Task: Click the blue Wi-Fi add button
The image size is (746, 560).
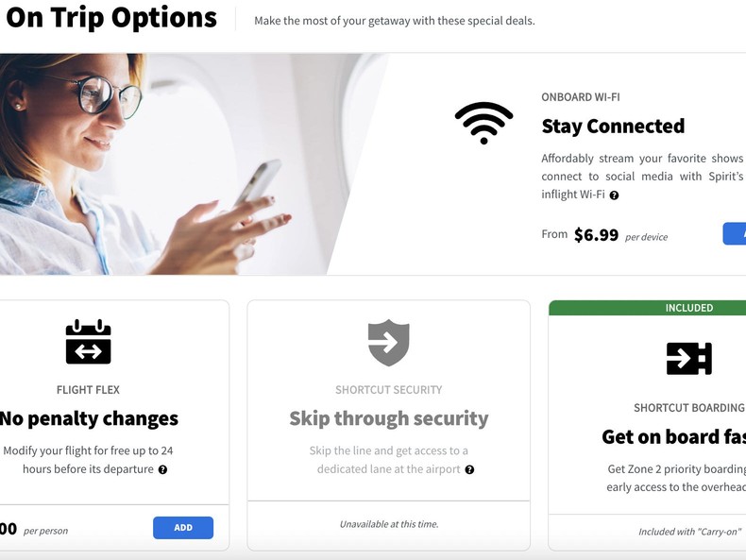Action: point(735,233)
